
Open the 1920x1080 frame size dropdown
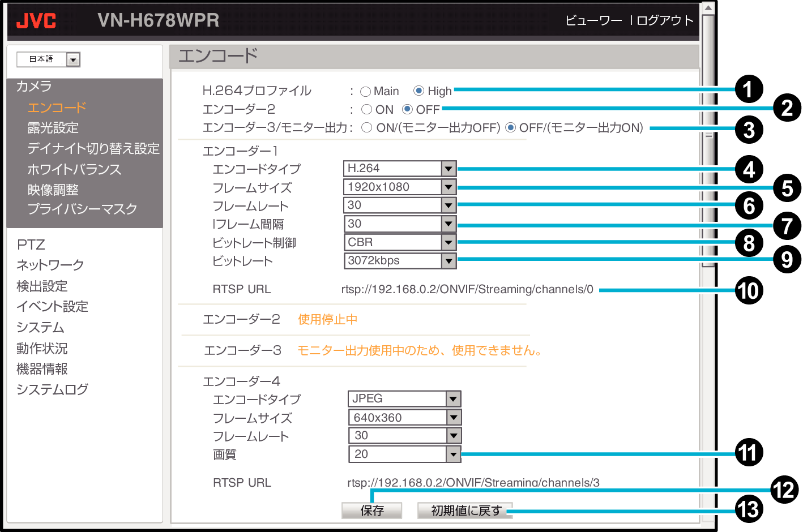[399, 187]
